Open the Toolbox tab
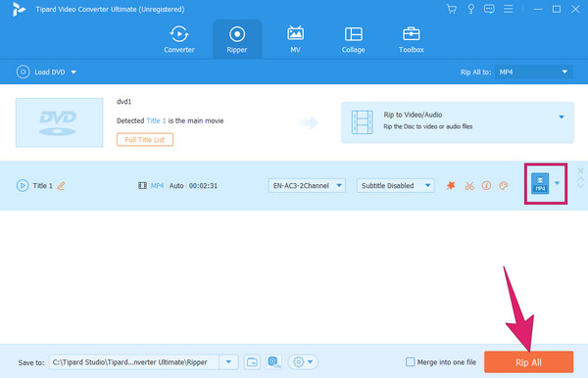This screenshot has width=588, height=378. tap(411, 39)
